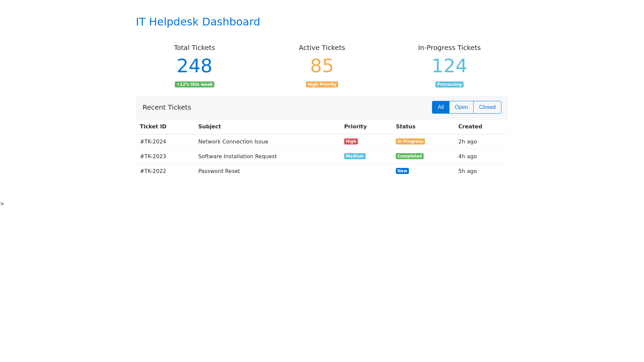644x362 pixels.
Task: Click the red High priority badge
Action: click(351, 141)
